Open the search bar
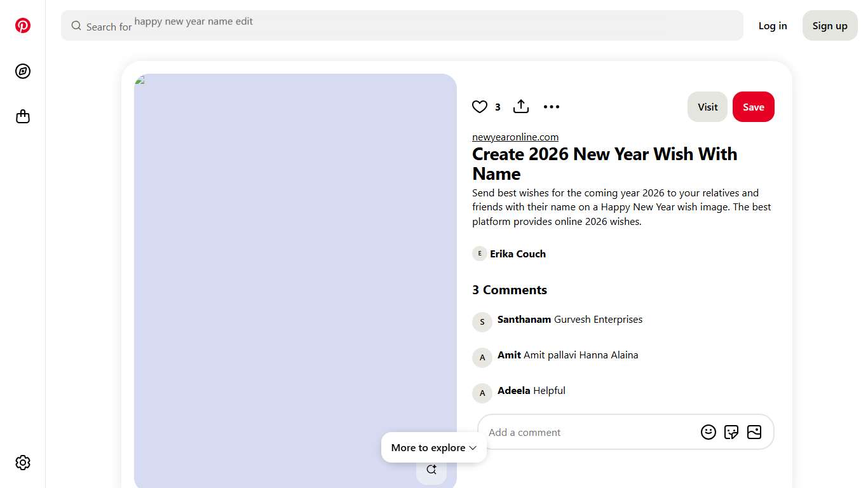This screenshot has height=488, width=868. click(402, 25)
